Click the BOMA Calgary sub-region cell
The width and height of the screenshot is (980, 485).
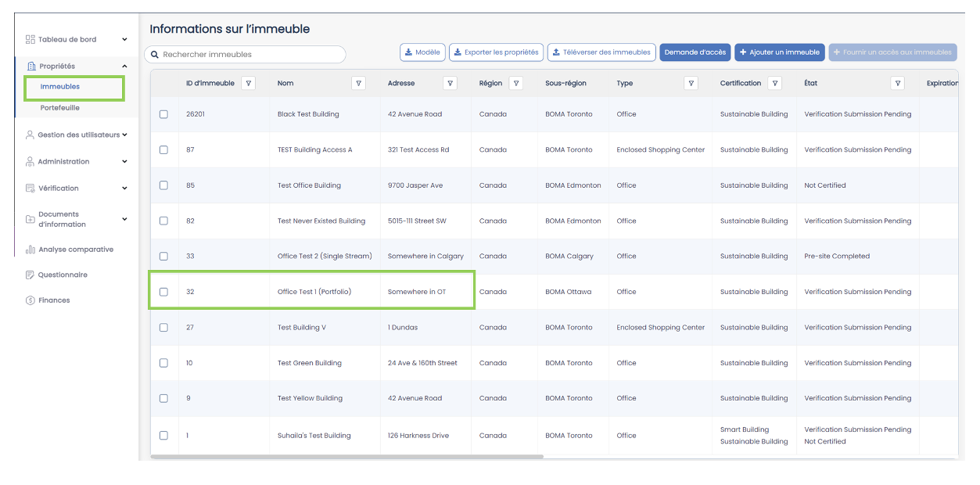[569, 256]
